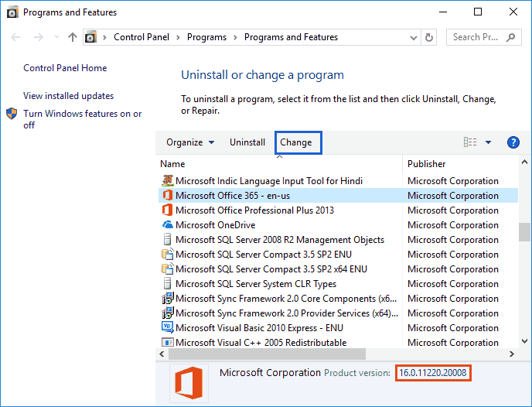Click the Office 365 orange logo icon in list
The width and height of the screenshot is (532, 407).
click(x=167, y=196)
